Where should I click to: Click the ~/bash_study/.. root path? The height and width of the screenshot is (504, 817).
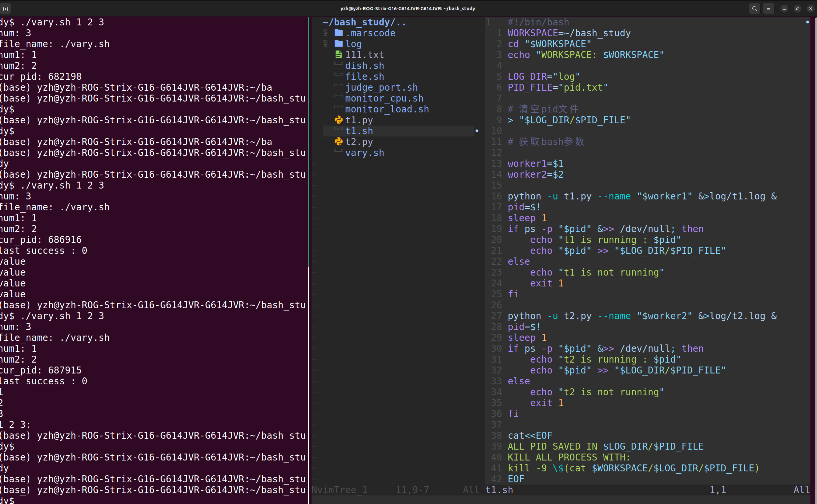point(364,22)
